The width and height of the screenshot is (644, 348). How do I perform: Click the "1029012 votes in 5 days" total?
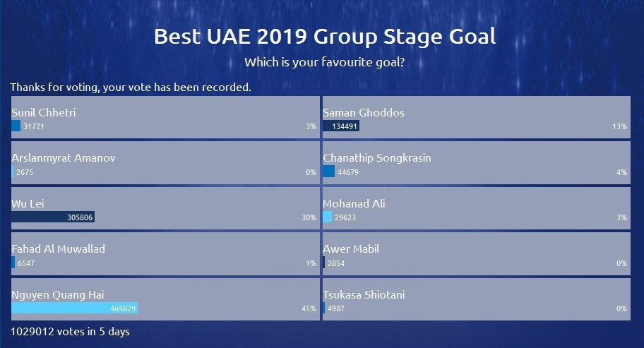coord(70,331)
